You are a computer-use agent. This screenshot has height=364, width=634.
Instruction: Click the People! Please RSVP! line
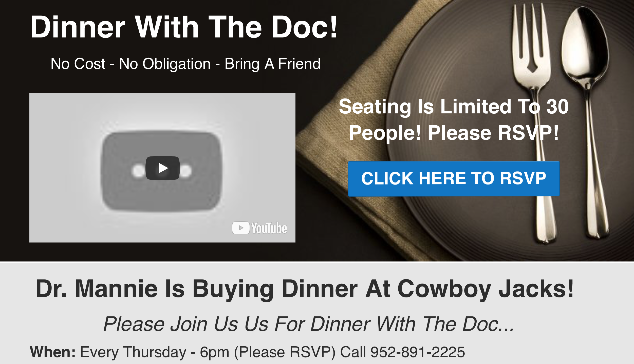pyautogui.click(x=454, y=133)
